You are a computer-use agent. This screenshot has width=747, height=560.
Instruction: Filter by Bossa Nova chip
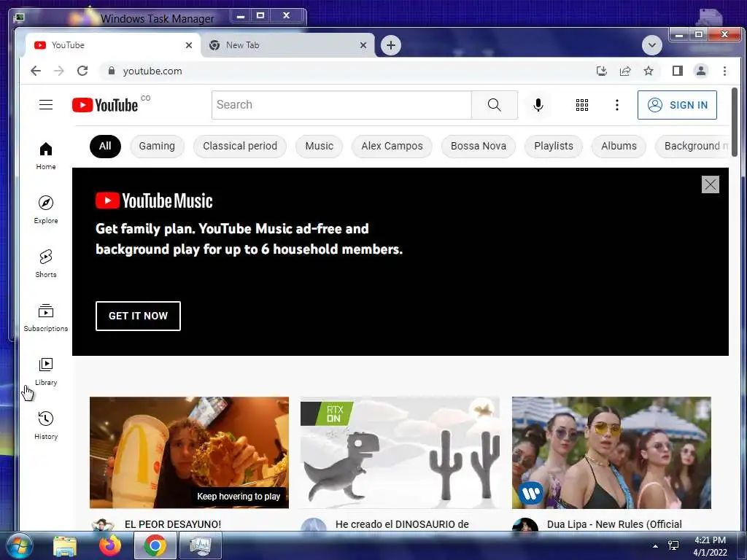479,146
